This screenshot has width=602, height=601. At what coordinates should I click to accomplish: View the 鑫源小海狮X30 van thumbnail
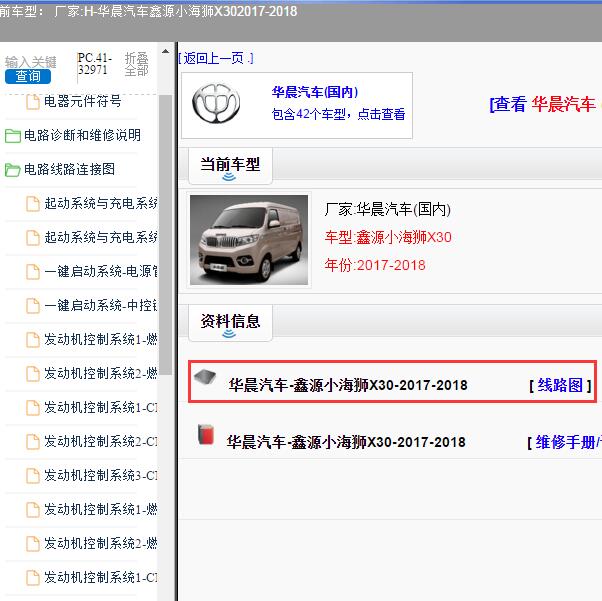point(249,240)
